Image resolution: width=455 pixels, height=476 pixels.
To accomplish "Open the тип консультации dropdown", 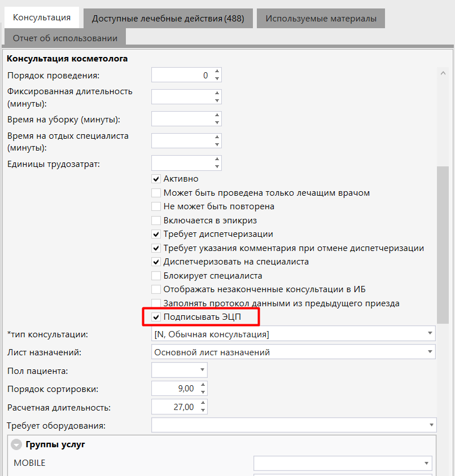I will point(430,333).
